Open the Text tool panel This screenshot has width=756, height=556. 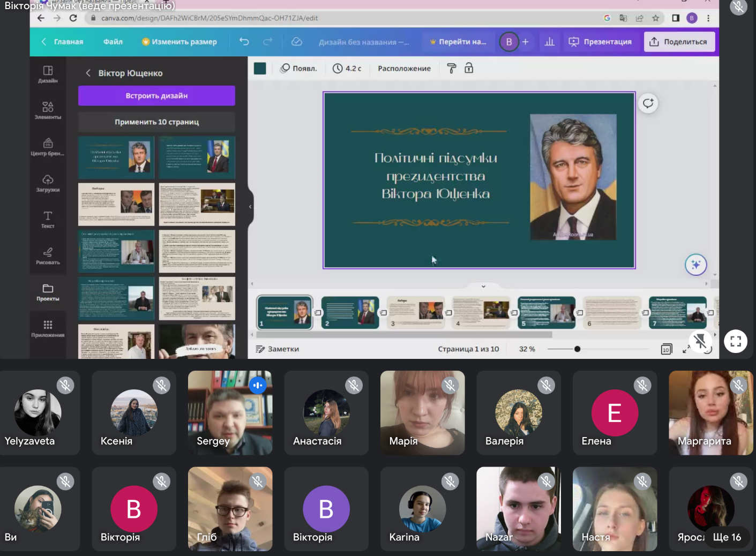(x=48, y=219)
